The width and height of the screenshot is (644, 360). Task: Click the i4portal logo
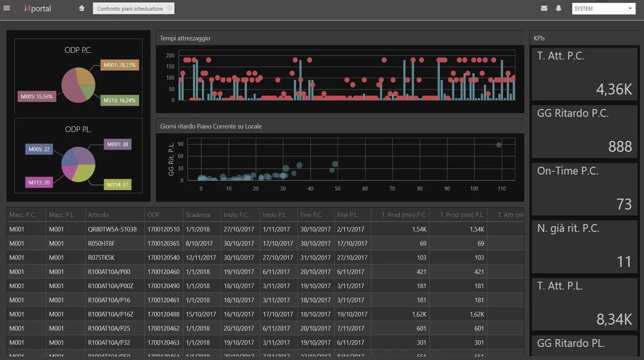click(x=37, y=9)
